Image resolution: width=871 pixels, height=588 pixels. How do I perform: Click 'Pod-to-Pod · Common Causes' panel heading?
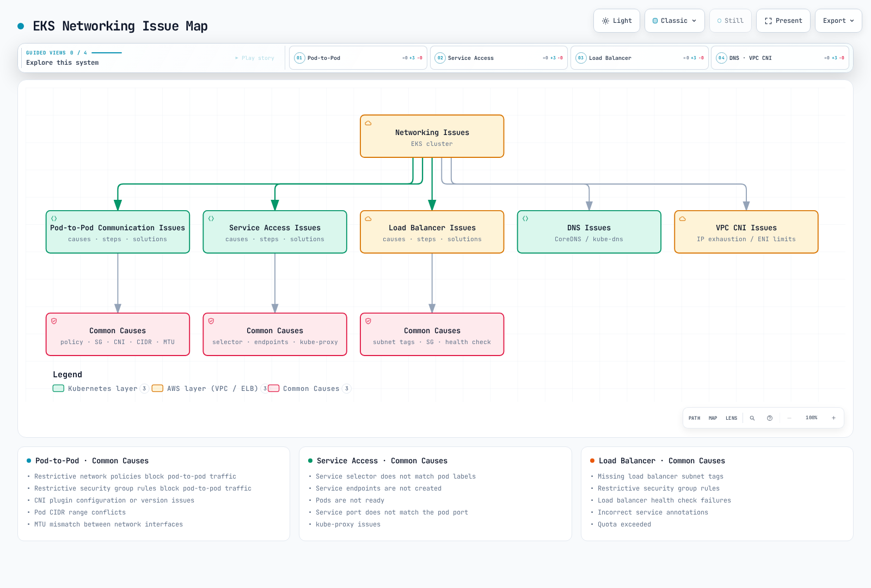[x=92, y=461]
